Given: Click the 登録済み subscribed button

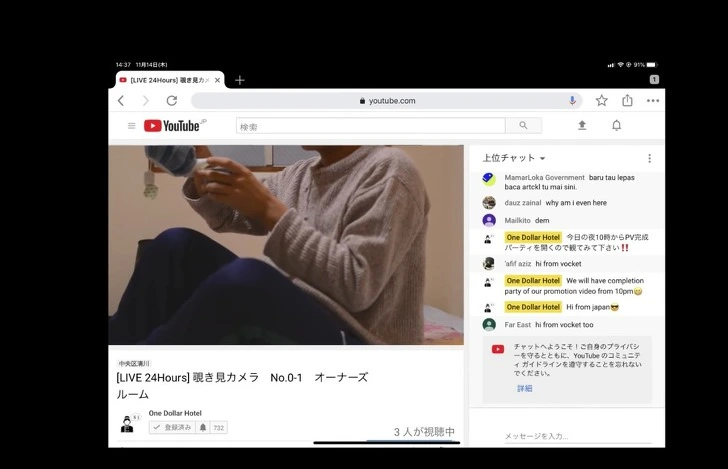Looking at the screenshot, I should pos(172,427).
